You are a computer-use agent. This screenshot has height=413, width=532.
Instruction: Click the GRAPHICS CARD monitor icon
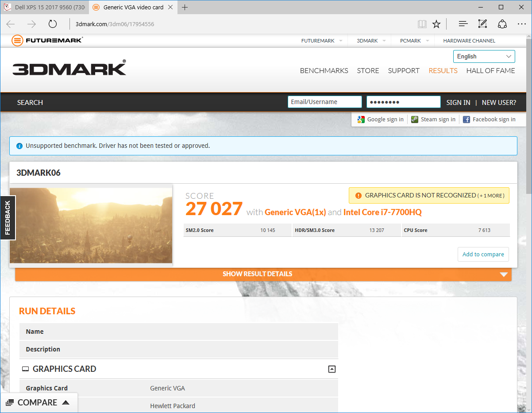click(x=25, y=369)
